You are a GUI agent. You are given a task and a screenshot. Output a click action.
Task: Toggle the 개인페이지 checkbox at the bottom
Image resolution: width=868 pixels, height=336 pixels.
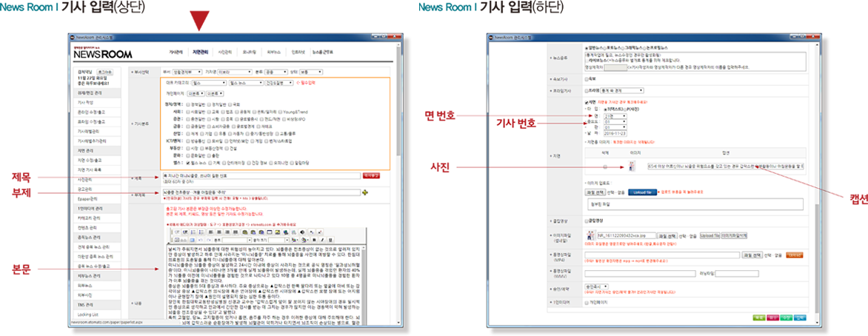tap(587, 303)
